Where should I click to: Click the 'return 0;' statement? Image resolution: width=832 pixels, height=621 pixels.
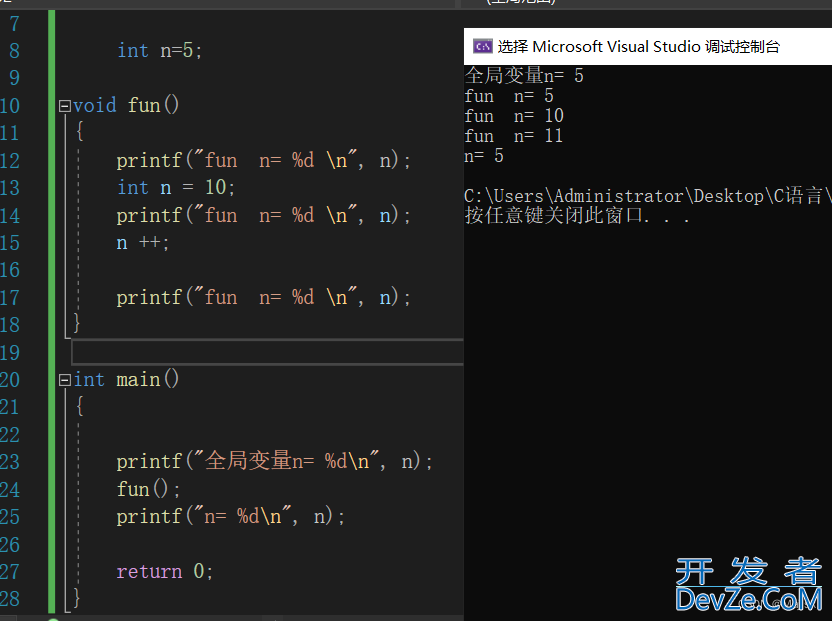pos(165,572)
